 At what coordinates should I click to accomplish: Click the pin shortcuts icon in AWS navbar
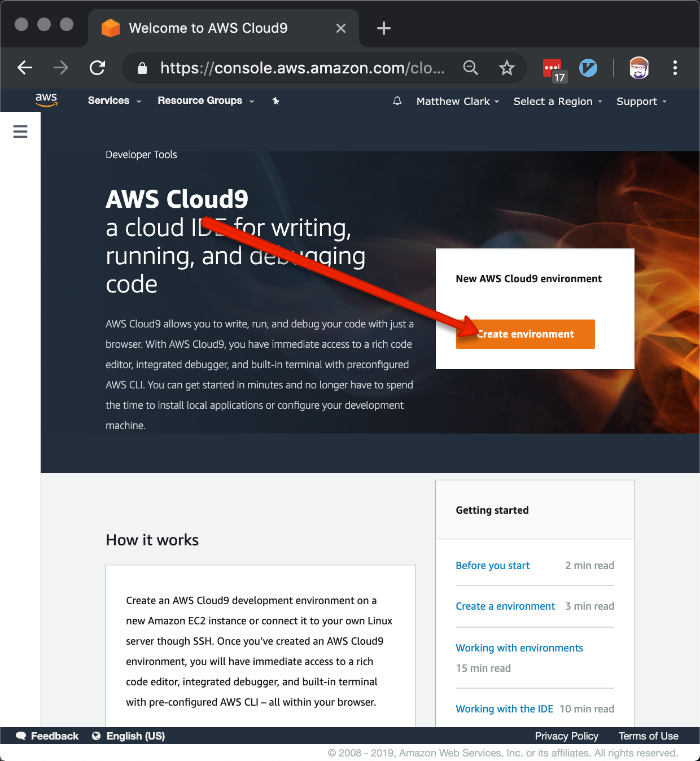tap(275, 101)
